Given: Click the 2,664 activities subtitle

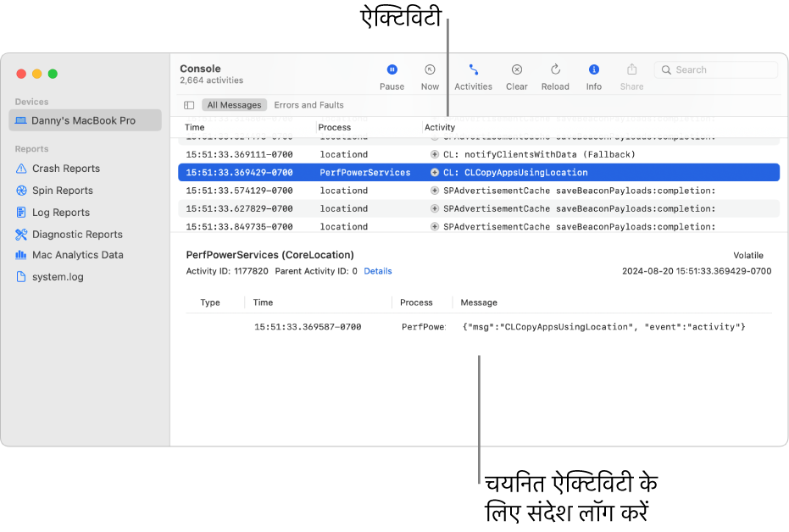Looking at the screenshot, I should click(211, 80).
